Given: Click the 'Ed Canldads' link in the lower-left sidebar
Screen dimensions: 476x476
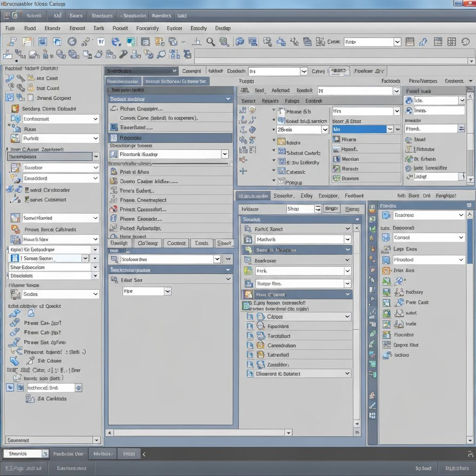Looking at the screenshot, I should 52,398.
